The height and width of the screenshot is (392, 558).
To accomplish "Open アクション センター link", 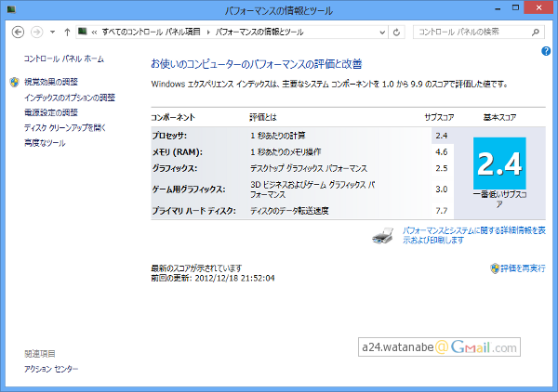I will click(51, 369).
